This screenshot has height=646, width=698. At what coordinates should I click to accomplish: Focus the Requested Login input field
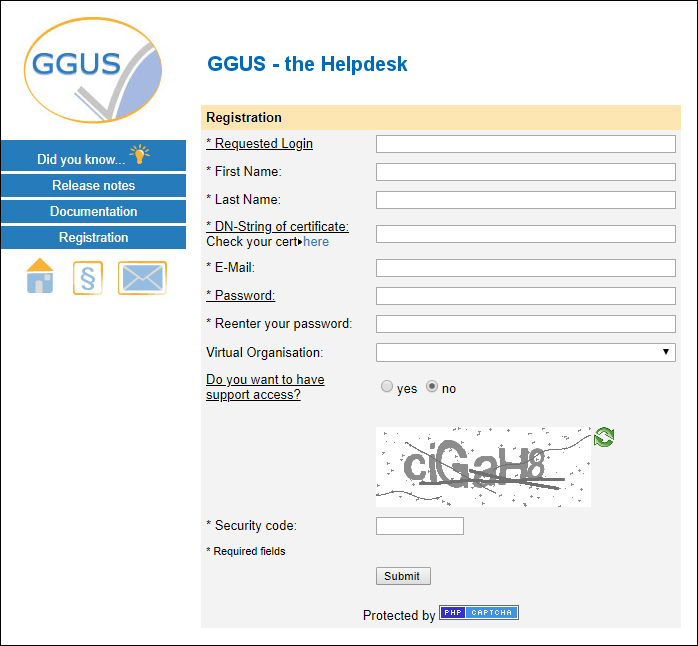pos(526,144)
